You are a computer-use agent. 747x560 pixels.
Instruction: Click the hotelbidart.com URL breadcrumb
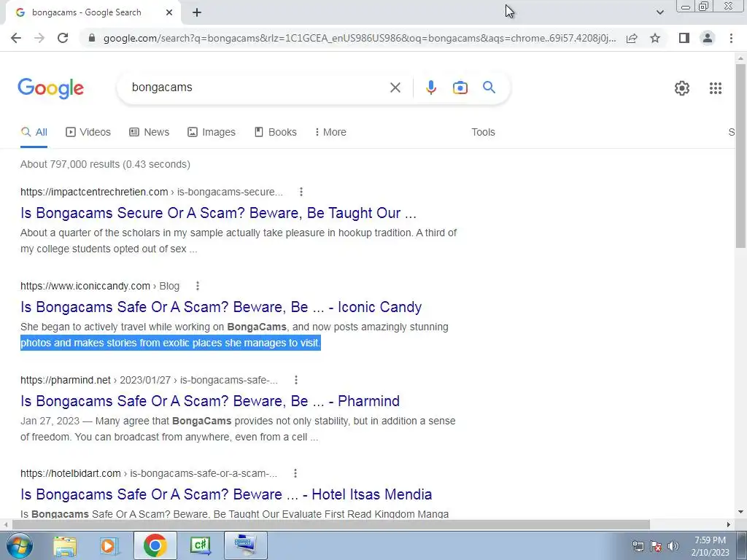149,473
